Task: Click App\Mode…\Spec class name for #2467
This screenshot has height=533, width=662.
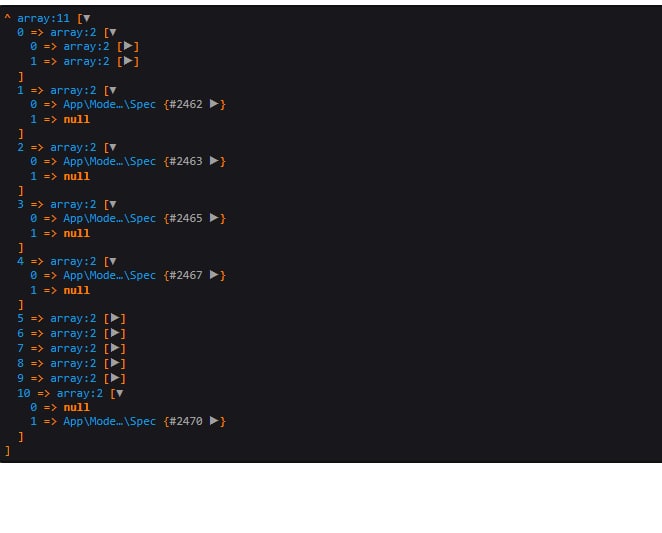Action: [110, 275]
